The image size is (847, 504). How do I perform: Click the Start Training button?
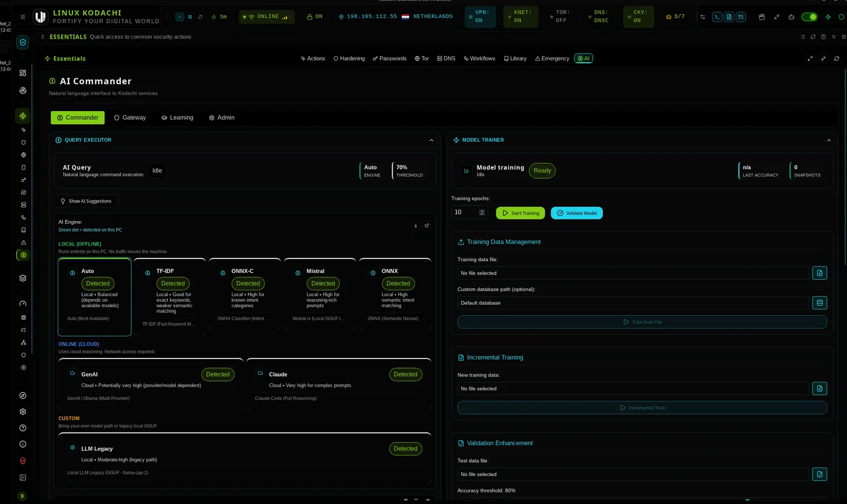pyautogui.click(x=520, y=213)
